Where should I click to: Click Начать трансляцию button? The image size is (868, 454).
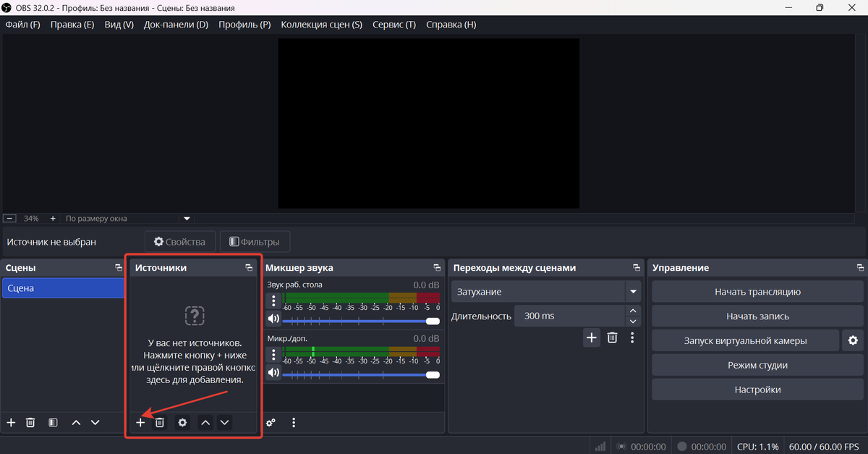757,292
